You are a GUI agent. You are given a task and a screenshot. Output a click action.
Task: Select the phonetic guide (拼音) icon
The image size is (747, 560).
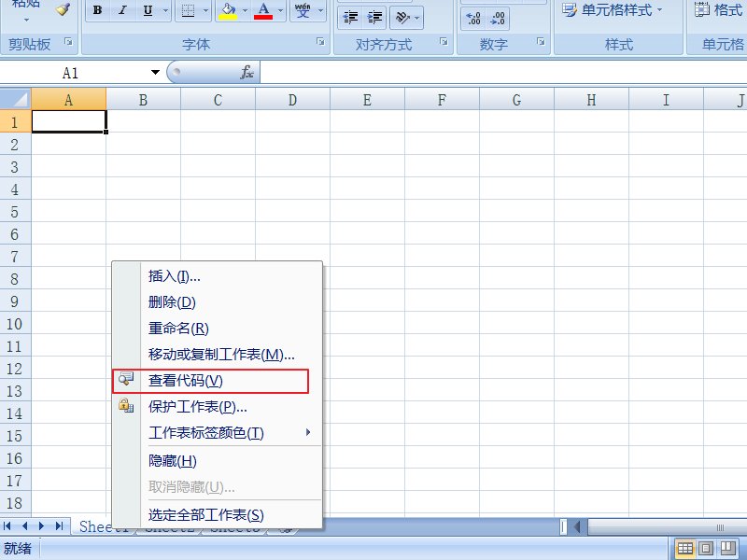point(303,10)
